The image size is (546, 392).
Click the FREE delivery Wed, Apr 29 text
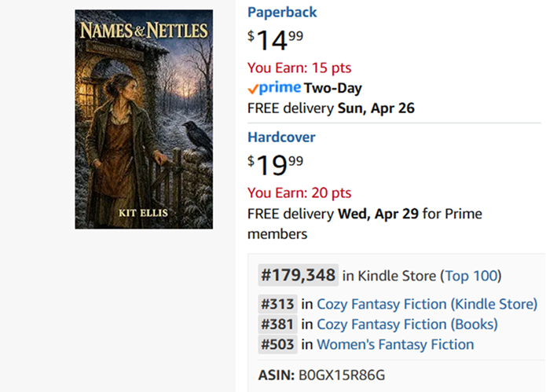[365, 214]
